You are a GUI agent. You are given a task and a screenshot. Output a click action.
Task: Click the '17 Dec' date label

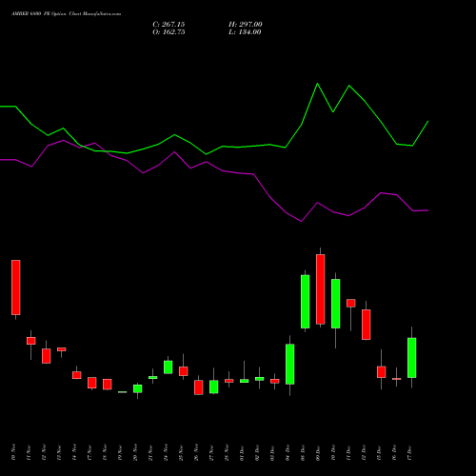tap(409, 452)
